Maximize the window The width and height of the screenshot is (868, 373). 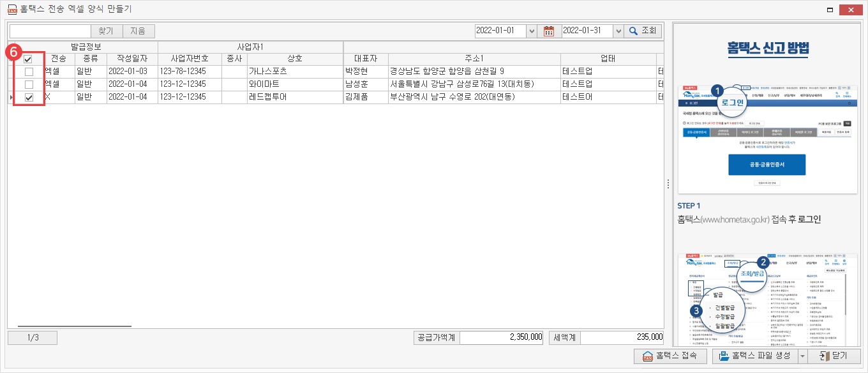831,10
